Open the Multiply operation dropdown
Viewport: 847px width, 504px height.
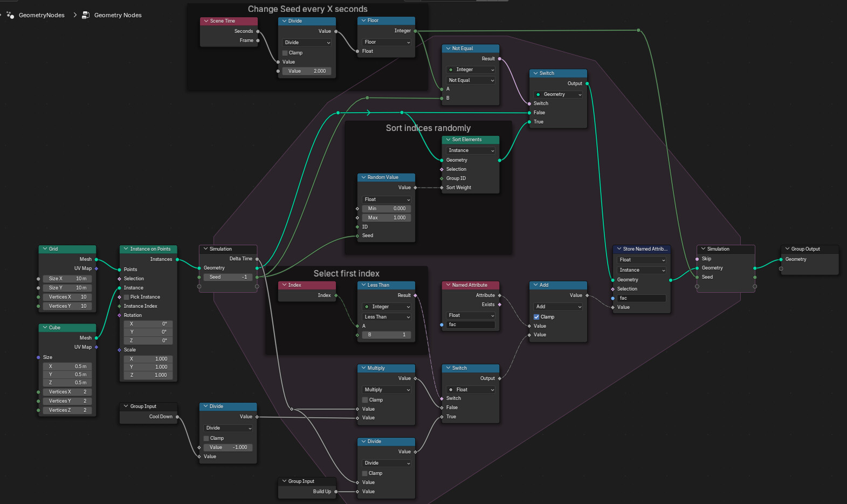pos(387,390)
